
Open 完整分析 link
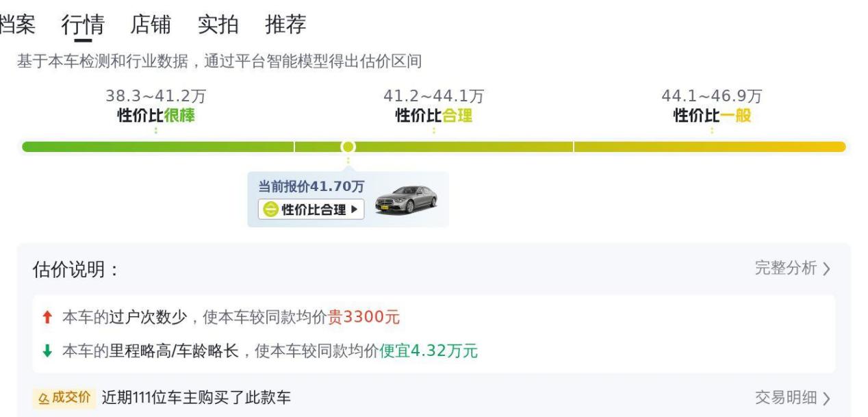coord(785,268)
